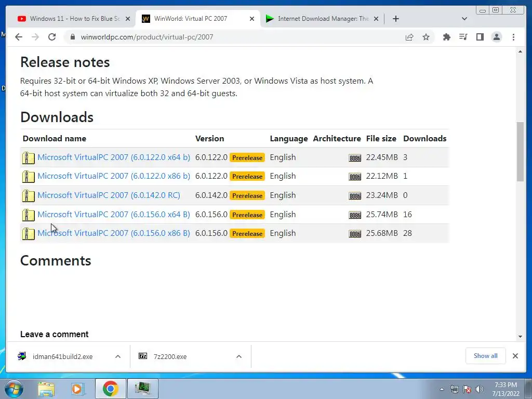Open the media control queue icon

pyautogui.click(x=463, y=37)
